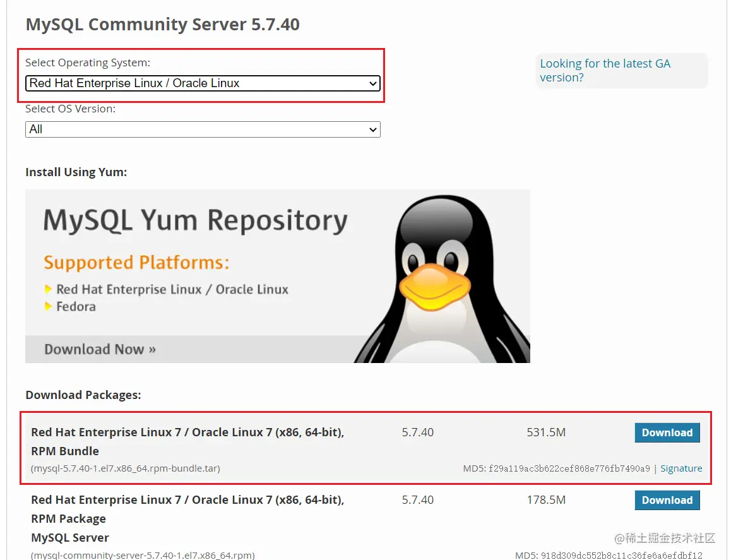Open the Select Operating System dropdown

coord(203,83)
